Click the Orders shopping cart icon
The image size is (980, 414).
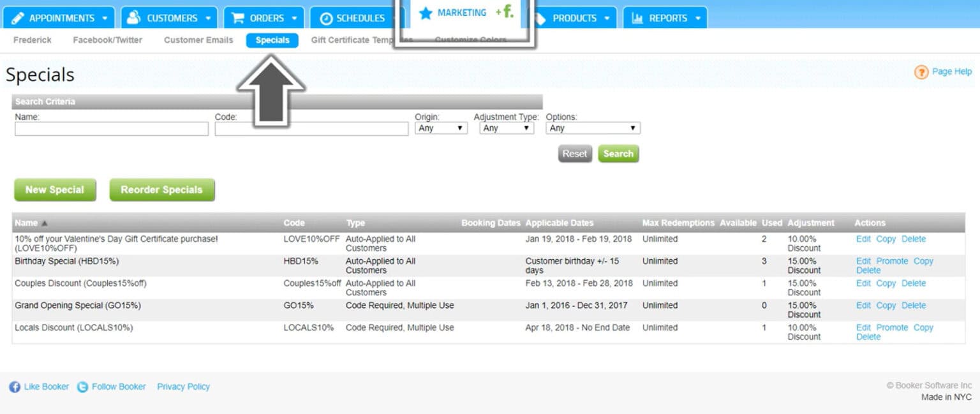click(239, 17)
